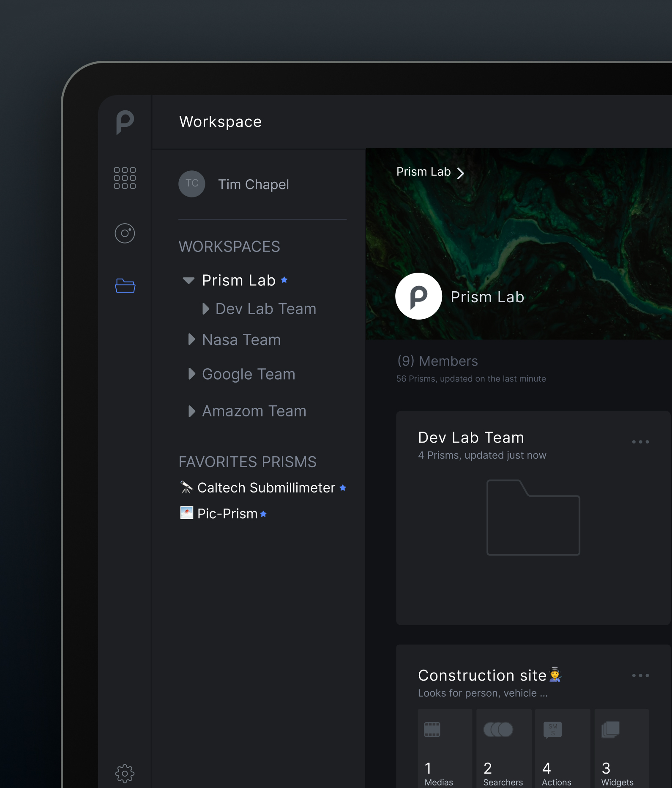This screenshot has height=788, width=672.
Task: Click the Widgets stacked pages icon
Action: coord(610,729)
